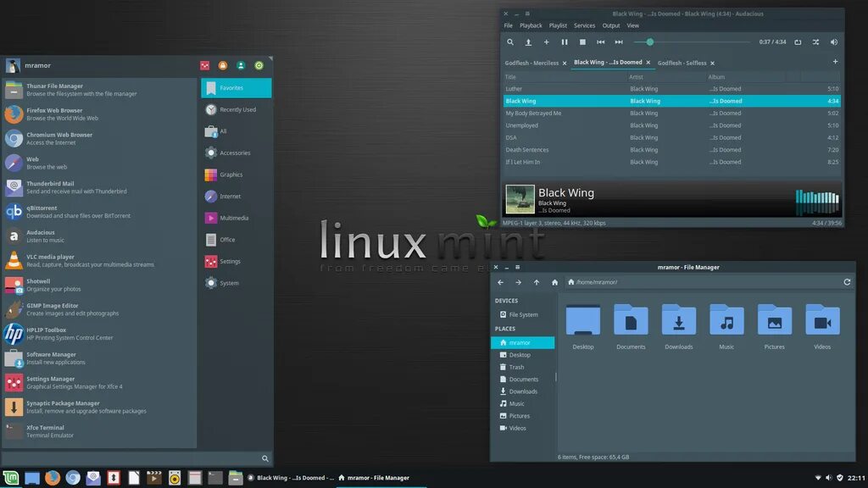Collapse the PLACES section in the sidebar

click(x=504, y=328)
